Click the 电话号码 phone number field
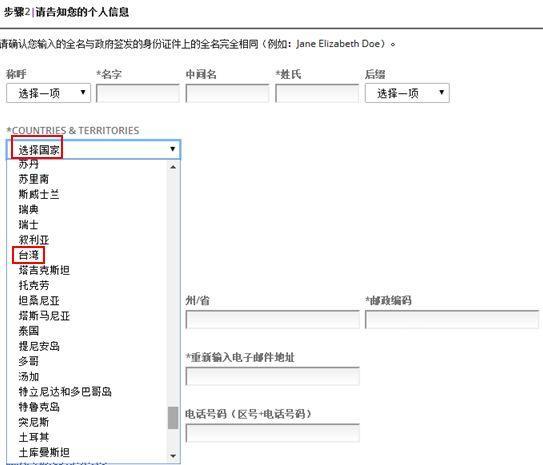Viewport: 543px width, 465px height. 273,433
